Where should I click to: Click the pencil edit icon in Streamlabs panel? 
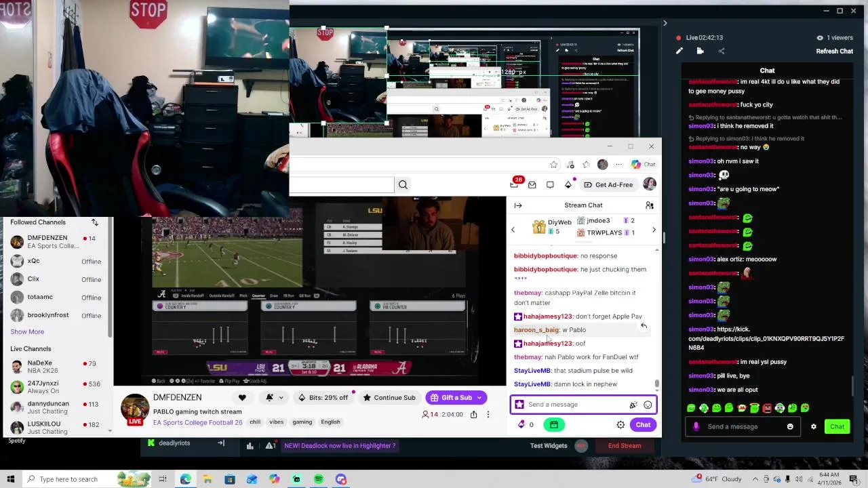[679, 51]
